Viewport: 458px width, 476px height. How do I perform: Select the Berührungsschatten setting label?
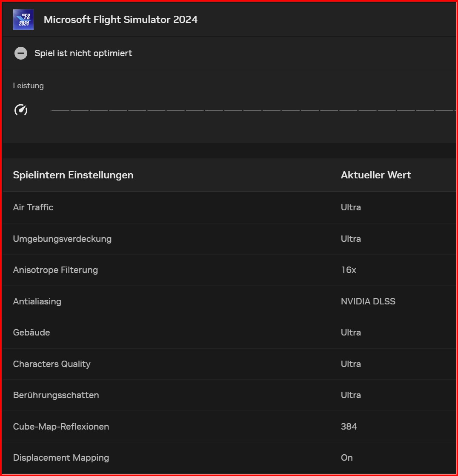[x=56, y=395]
